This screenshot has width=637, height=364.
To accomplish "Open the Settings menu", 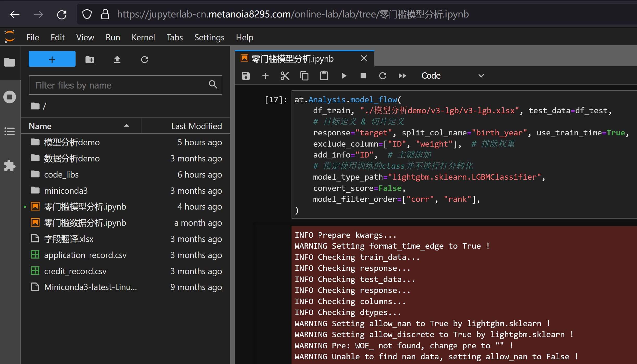I will click(209, 37).
